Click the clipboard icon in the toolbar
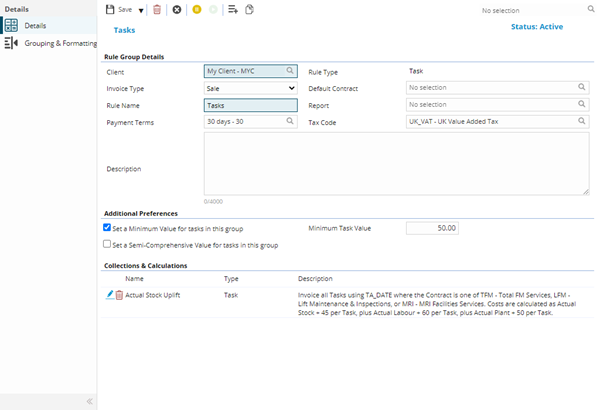 pyautogui.click(x=249, y=9)
